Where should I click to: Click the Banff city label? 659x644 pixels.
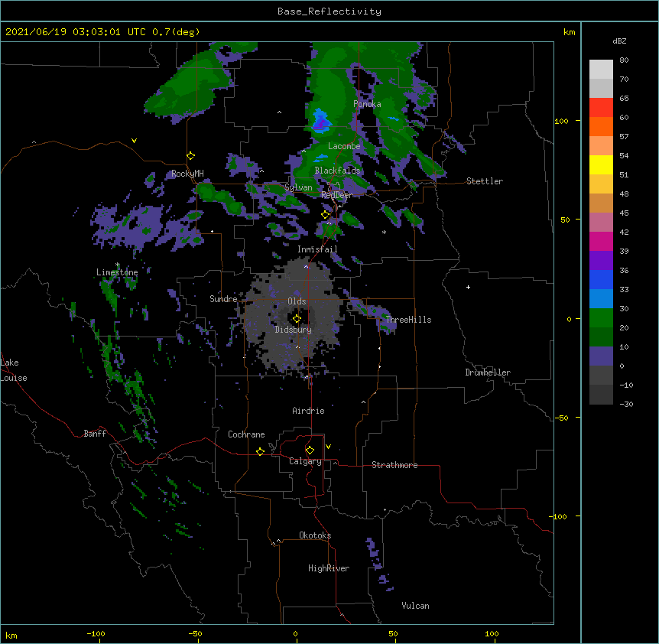pyautogui.click(x=95, y=434)
